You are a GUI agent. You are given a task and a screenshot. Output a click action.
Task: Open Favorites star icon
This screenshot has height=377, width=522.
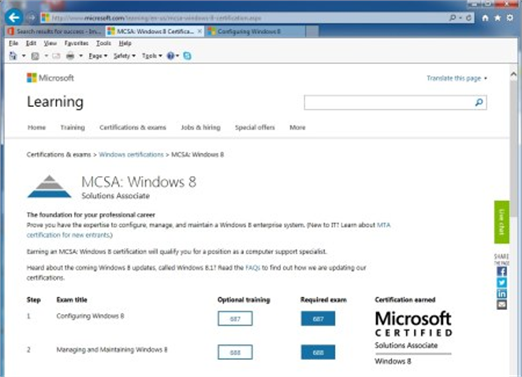(x=497, y=18)
